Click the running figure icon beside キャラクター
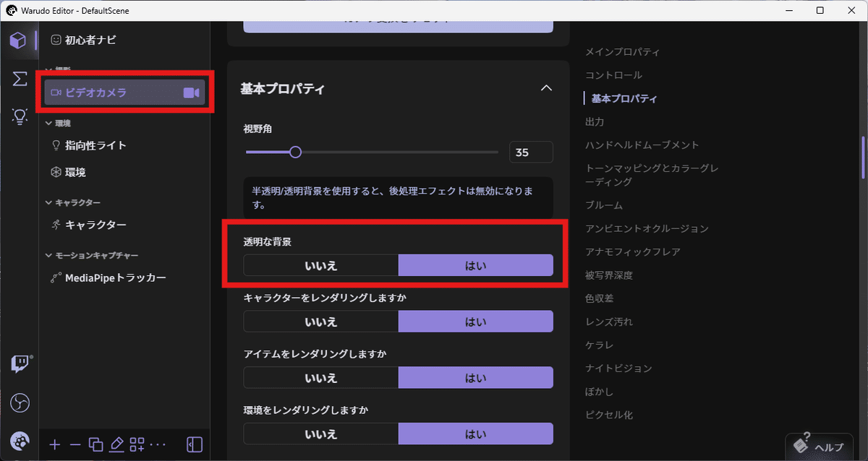Image resolution: width=868 pixels, height=461 pixels. coord(56,225)
